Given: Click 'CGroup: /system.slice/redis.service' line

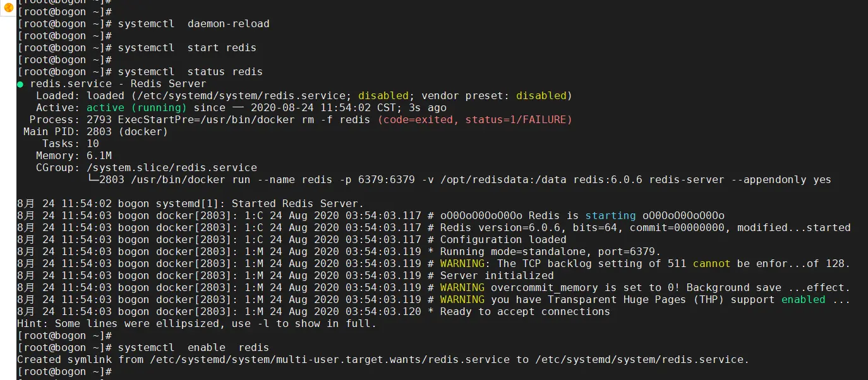Looking at the screenshot, I should 147,168.
